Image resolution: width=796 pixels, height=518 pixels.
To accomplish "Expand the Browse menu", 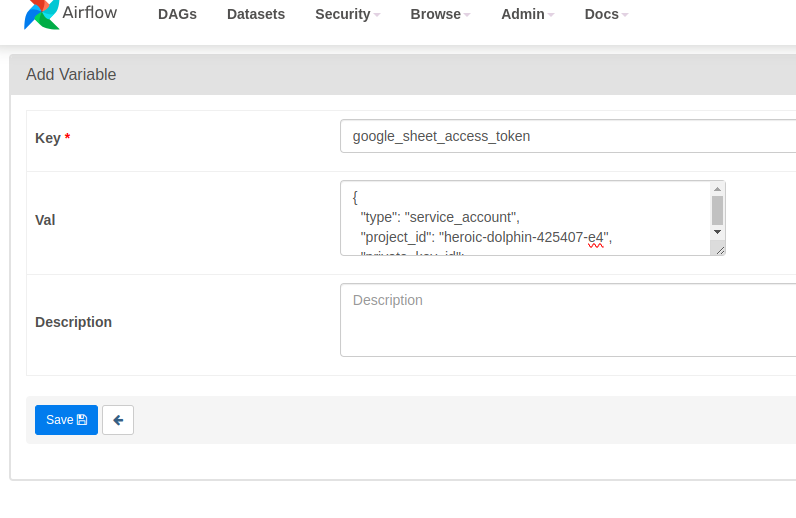I will (440, 15).
